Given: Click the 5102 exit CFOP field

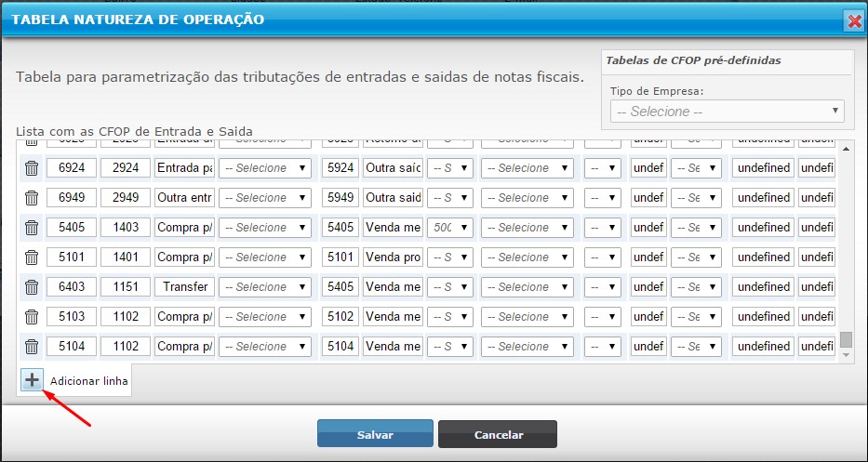Looking at the screenshot, I should 340,316.
